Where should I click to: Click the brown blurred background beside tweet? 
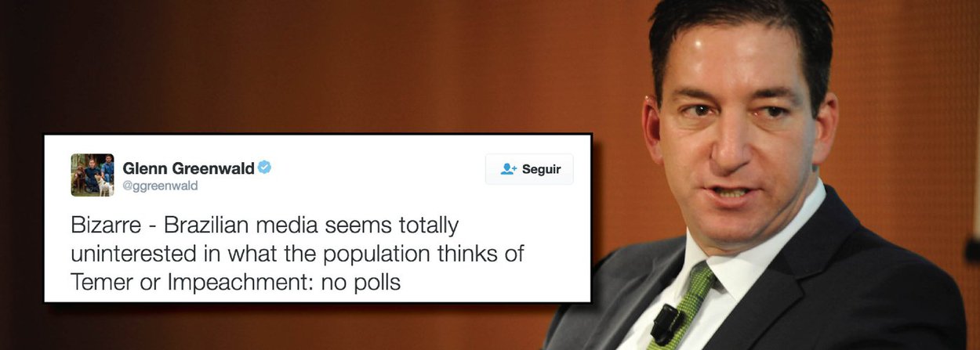click(314, 70)
